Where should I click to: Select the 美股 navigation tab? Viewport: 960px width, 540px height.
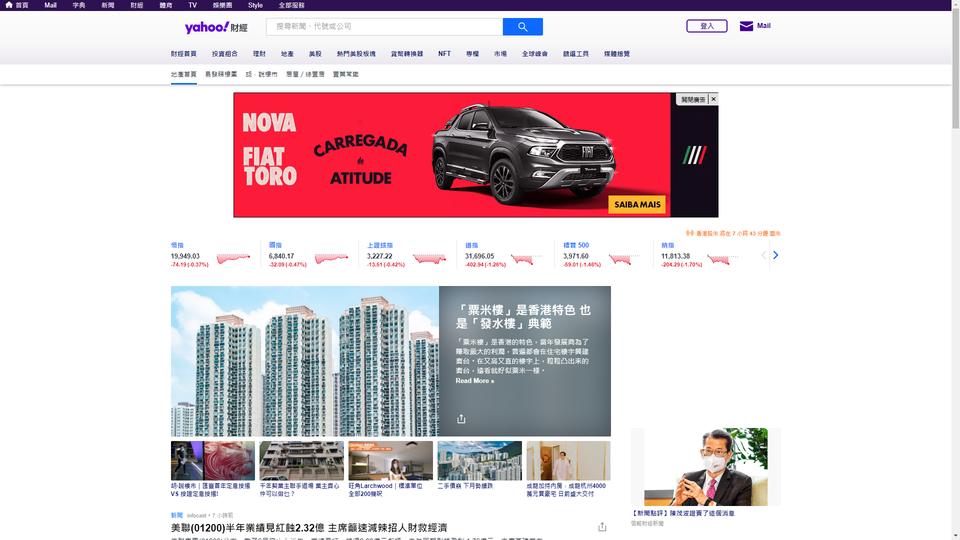pos(315,54)
